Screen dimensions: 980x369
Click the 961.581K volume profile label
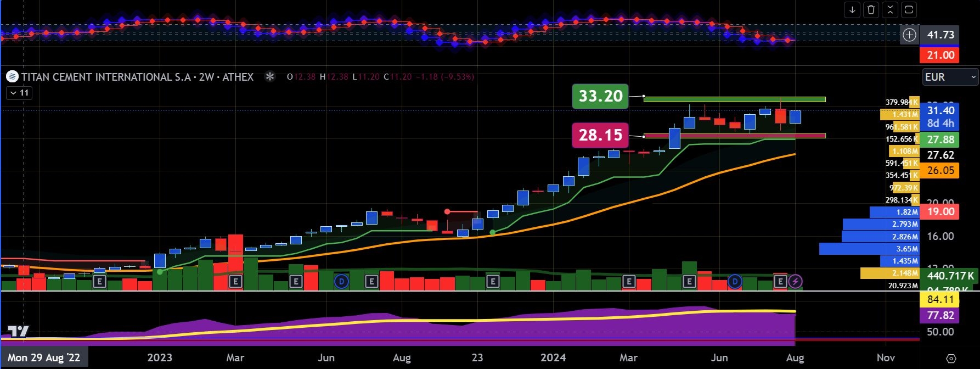pyautogui.click(x=902, y=127)
